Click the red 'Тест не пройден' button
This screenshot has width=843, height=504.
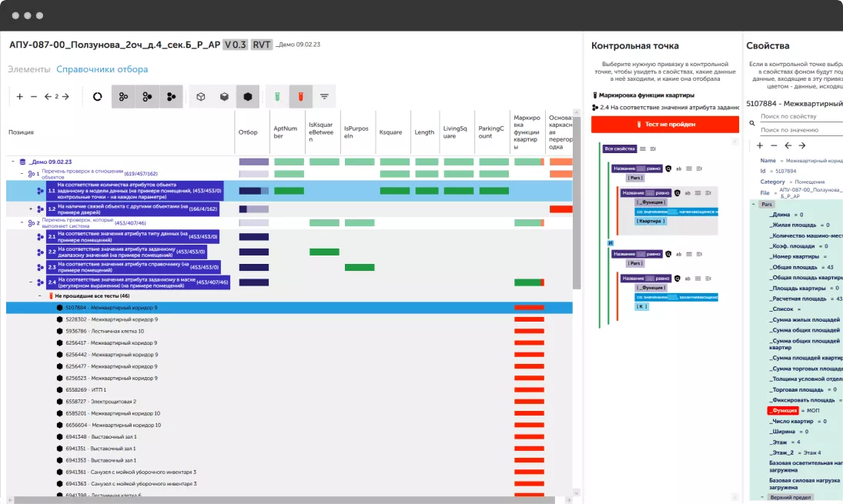664,124
